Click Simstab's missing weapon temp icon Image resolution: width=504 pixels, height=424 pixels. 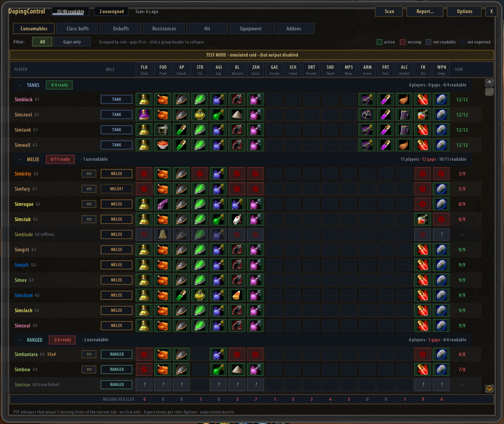click(x=442, y=219)
